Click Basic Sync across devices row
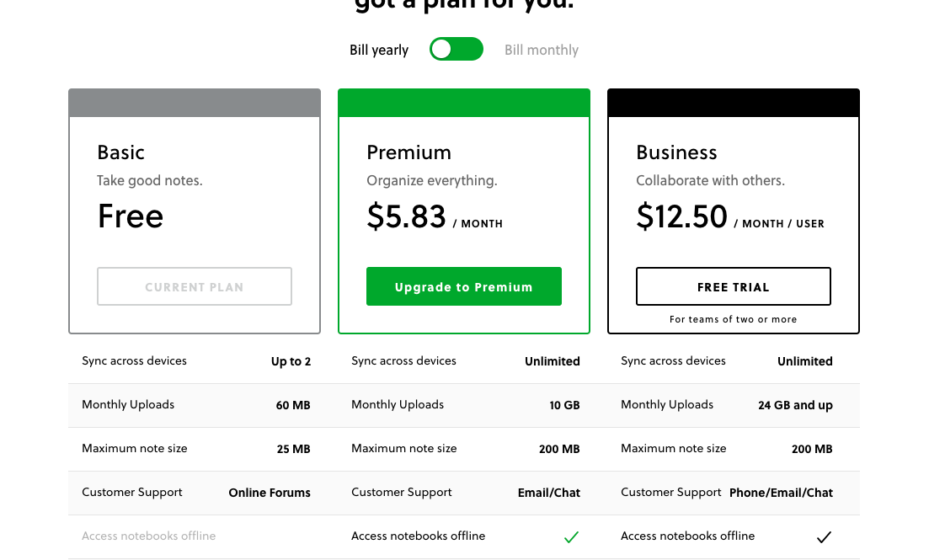The image size is (929, 560). pos(195,361)
